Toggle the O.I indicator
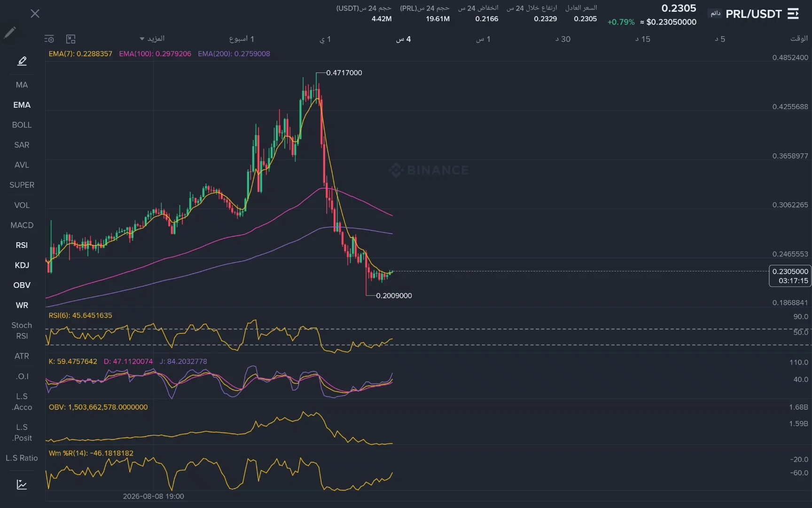 pos(22,376)
